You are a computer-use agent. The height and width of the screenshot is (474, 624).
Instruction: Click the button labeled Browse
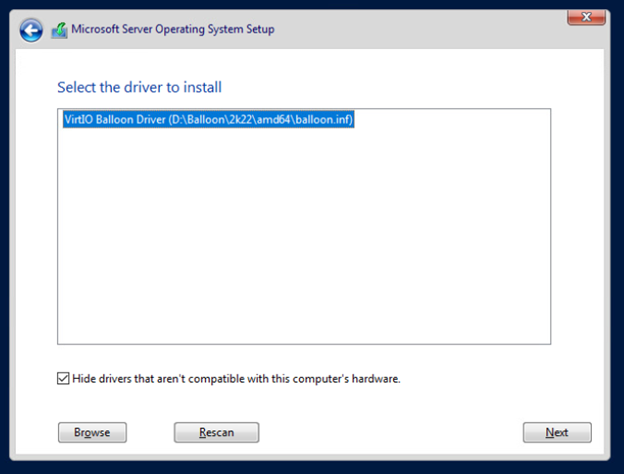coord(92,432)
